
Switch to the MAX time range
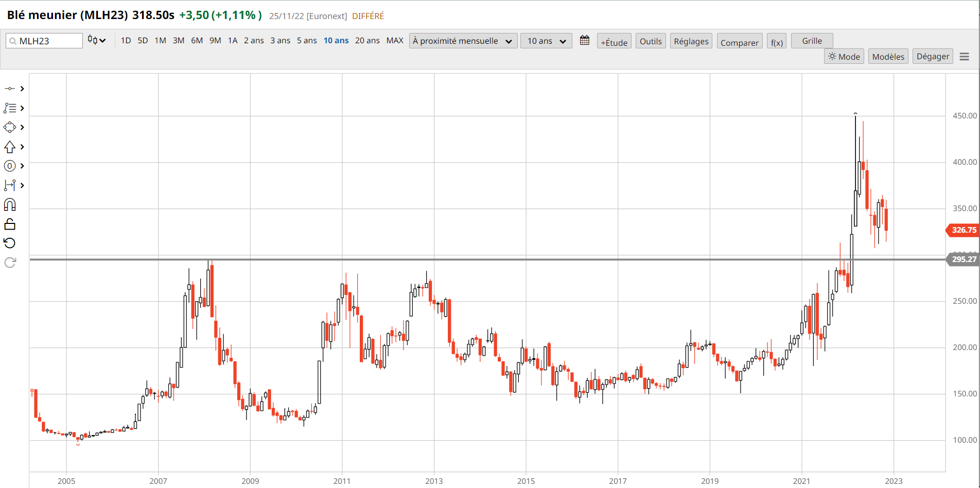(x=395, y=41)
